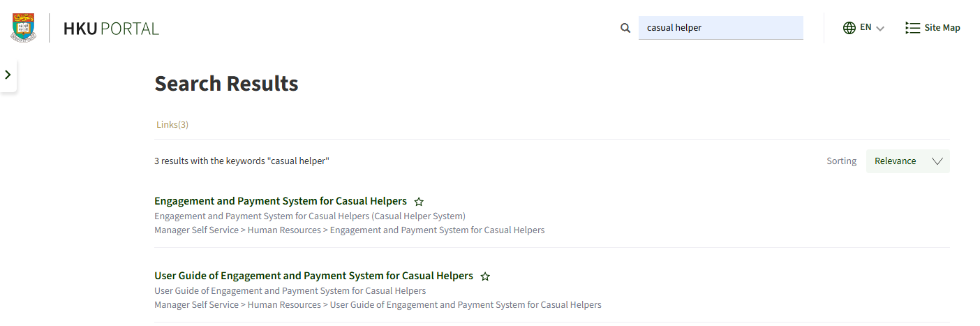Open User Guide of Engagement and Payment System
This screenshot has height=326, width=980.
313,276
